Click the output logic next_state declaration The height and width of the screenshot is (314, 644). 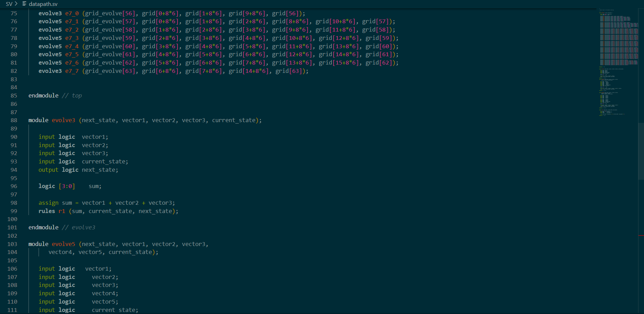tap(78, 170)
